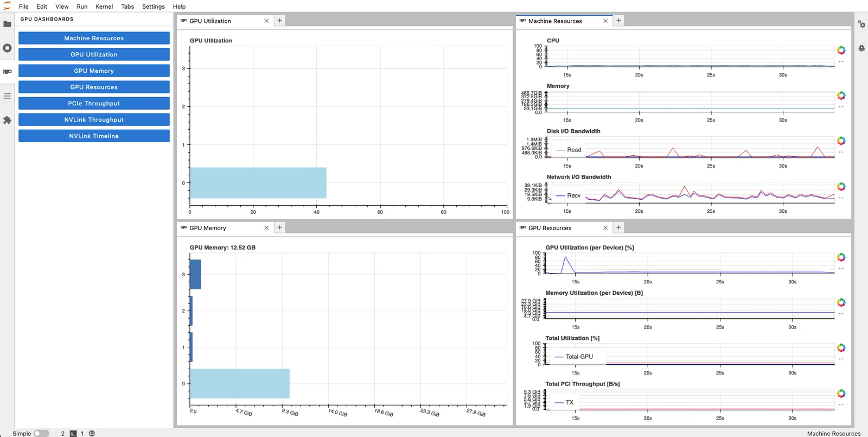Click the JupyterLab logo in the menu bar
868x437 pixels.
(7, 6)
